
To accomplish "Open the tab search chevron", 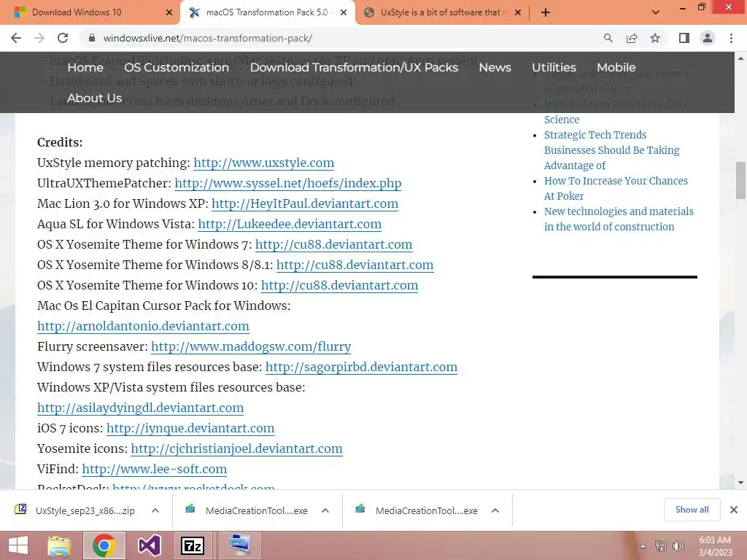I will click(x=656, y=12).
